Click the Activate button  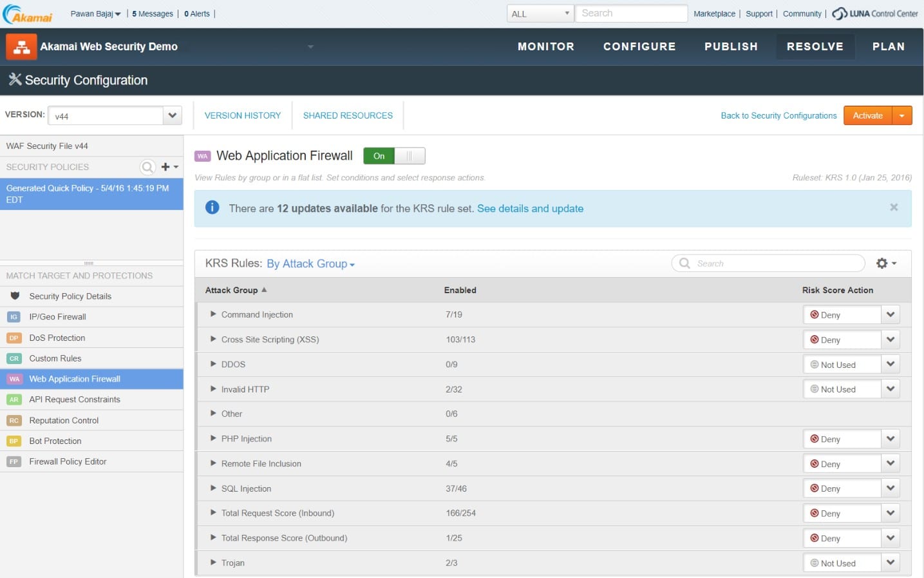[x=867, y=115]
